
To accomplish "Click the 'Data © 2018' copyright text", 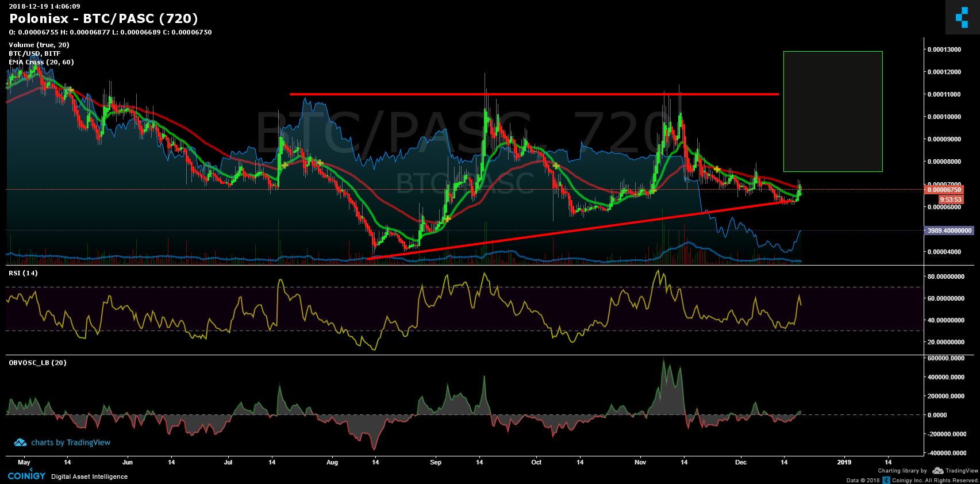I will point(863,481).
